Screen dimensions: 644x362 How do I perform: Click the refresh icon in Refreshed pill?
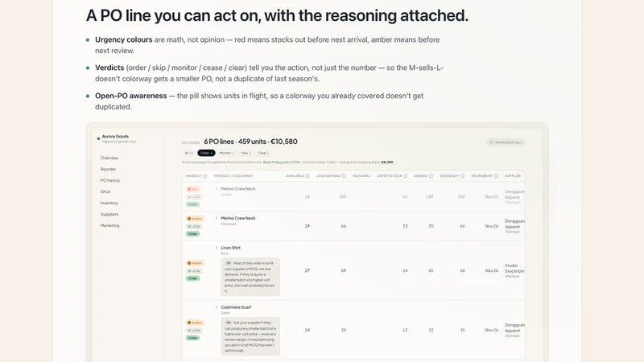(x=492, y=142)
